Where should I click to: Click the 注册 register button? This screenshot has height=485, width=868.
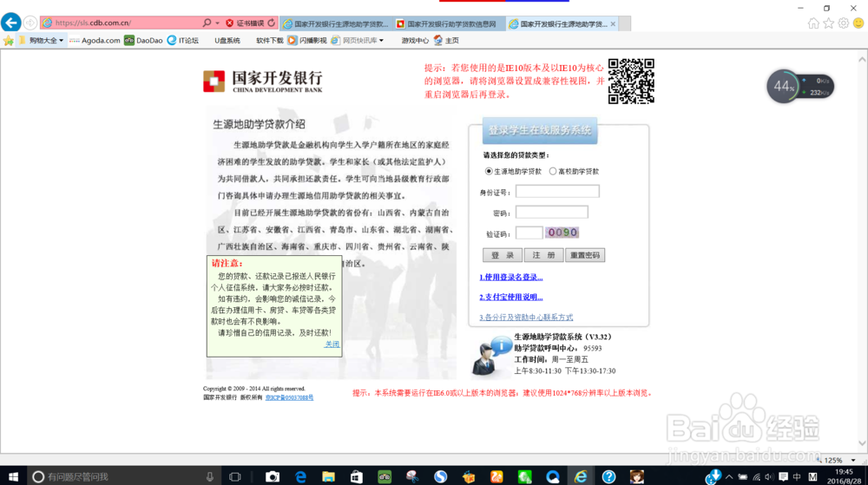pos(543,255)
